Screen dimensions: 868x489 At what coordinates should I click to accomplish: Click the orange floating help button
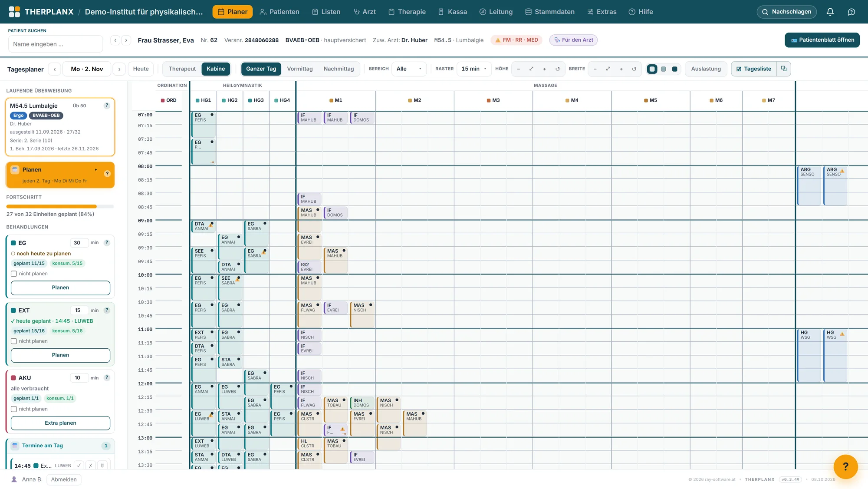tap(845, 466)
